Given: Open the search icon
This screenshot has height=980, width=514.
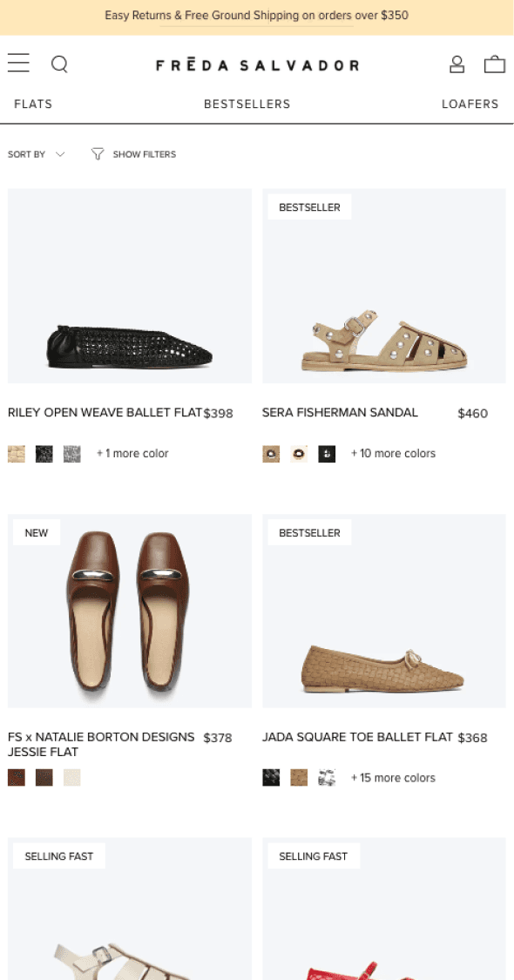Looking at the screenshot, I should point(59,64).
